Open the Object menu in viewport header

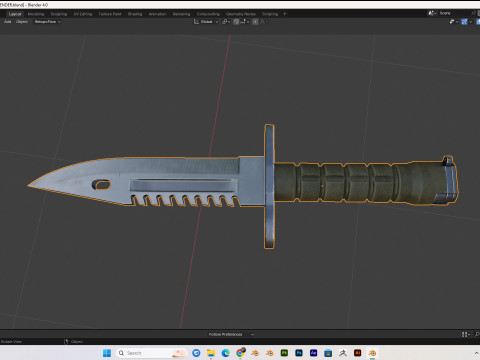coord(22,22)
